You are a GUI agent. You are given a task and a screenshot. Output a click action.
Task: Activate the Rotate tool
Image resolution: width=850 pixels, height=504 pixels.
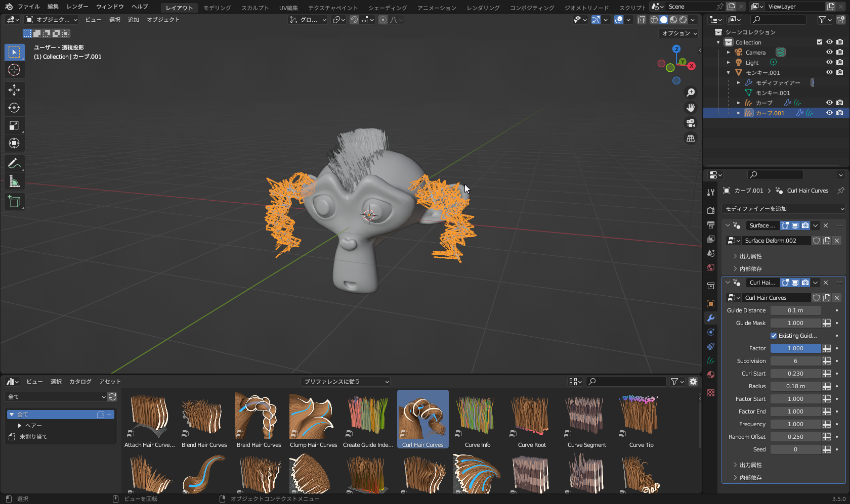(x=14, y=108)
